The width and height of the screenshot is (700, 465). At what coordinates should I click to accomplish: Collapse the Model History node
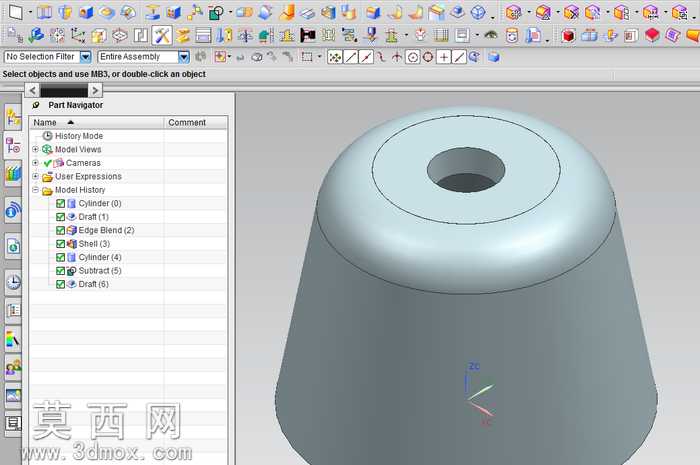pyautogui.click(x=35, y=190)
